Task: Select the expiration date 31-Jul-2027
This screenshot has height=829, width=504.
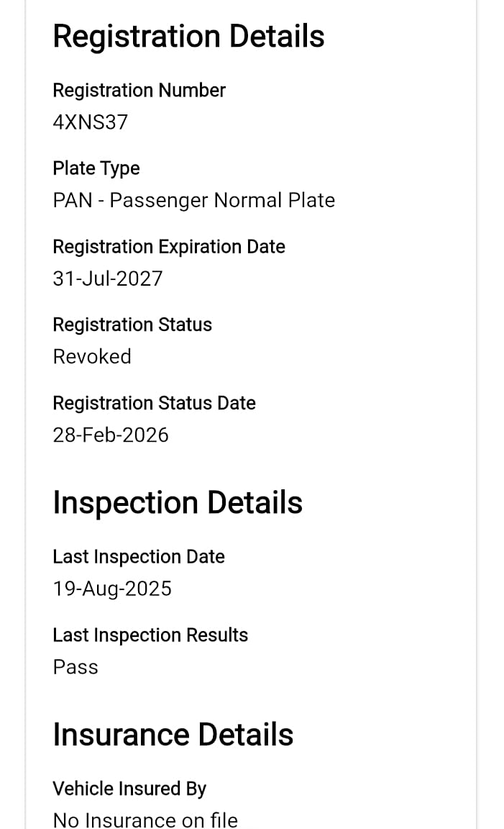Action: coord(108,278)
